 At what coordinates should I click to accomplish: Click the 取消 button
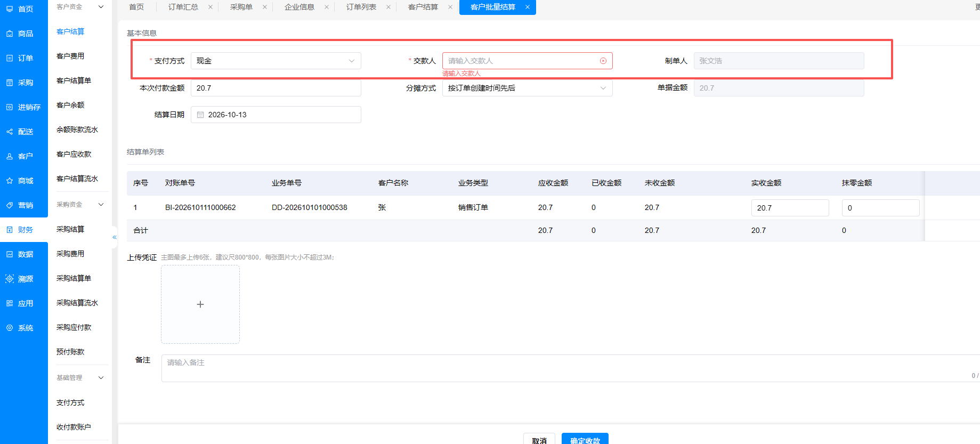pos(539,440)
